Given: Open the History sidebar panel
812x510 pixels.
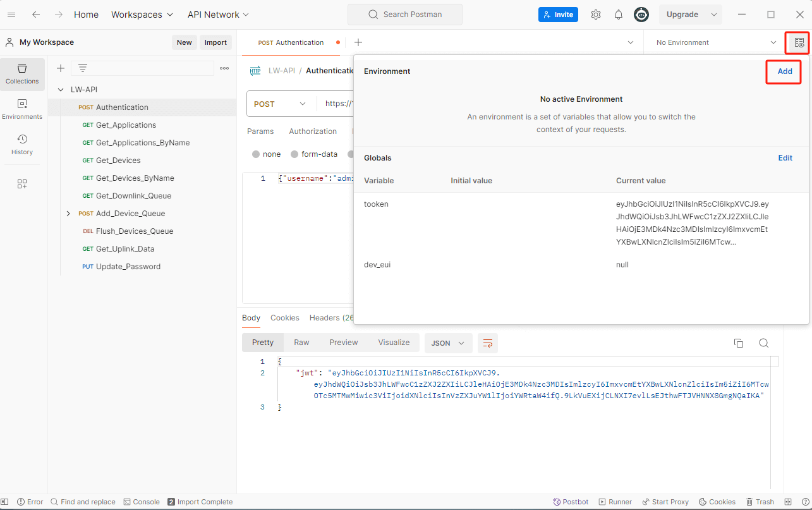Looking at the screenshot, I should pos(22,145).
